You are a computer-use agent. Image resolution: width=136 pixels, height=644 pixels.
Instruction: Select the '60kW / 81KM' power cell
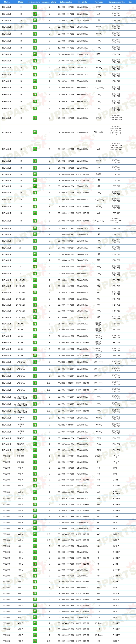pyautogui.click(x=82, y=492)
